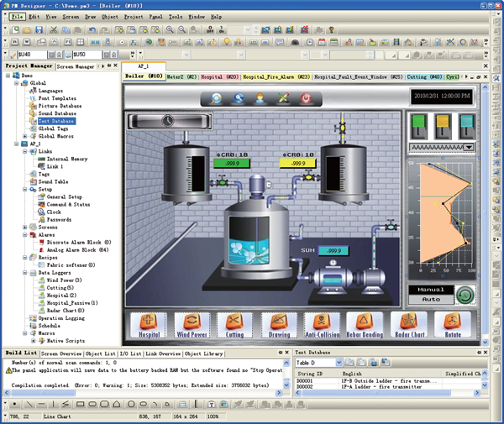Select the meter gauge object icon
Image resolution: width=504 pixels, height=424 pixels.
pyautogui.click(x=295, y=42)
